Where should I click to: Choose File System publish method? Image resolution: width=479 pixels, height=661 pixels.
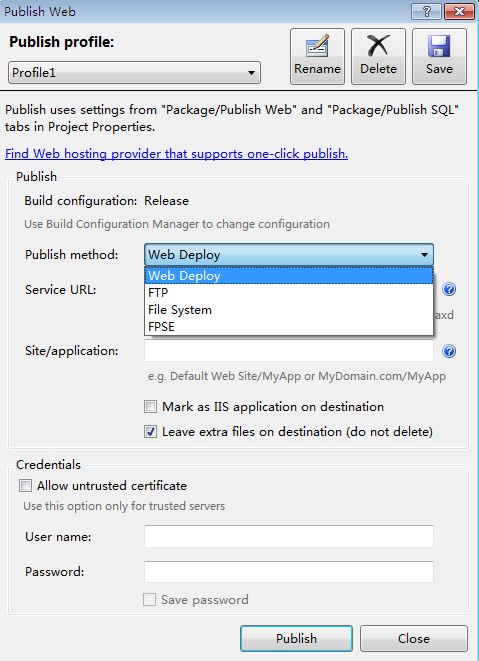[x=289, y=310]
